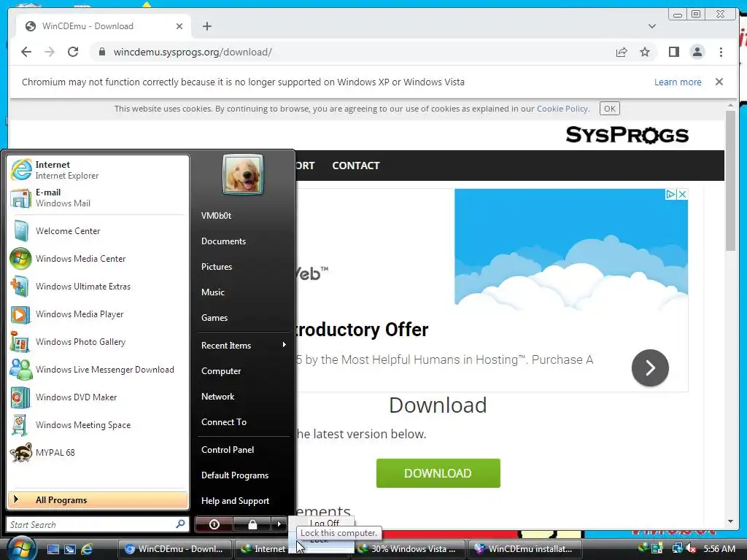Image resolution: width=747 pixels, height=560 pixels.
Task: Click Switch between windows quick launch icon
Action: (70, 549)
